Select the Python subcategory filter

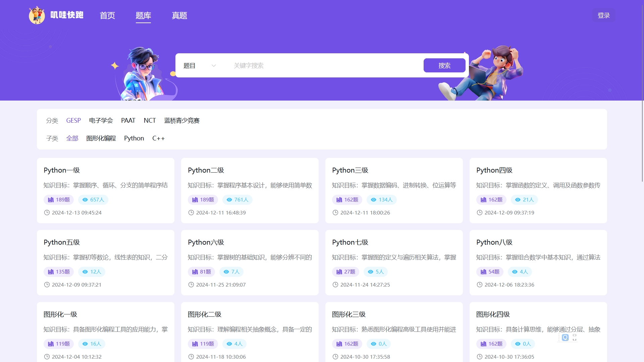pos(134,138)
